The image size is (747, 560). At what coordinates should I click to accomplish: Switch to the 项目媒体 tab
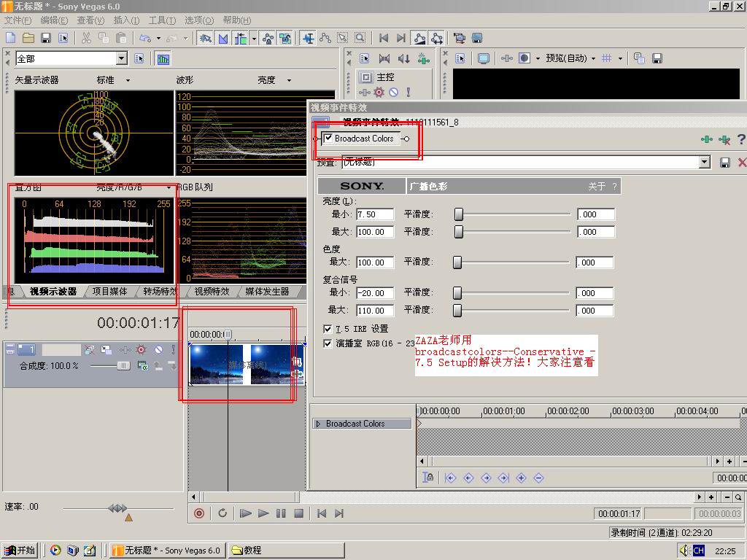coord(109,292)
